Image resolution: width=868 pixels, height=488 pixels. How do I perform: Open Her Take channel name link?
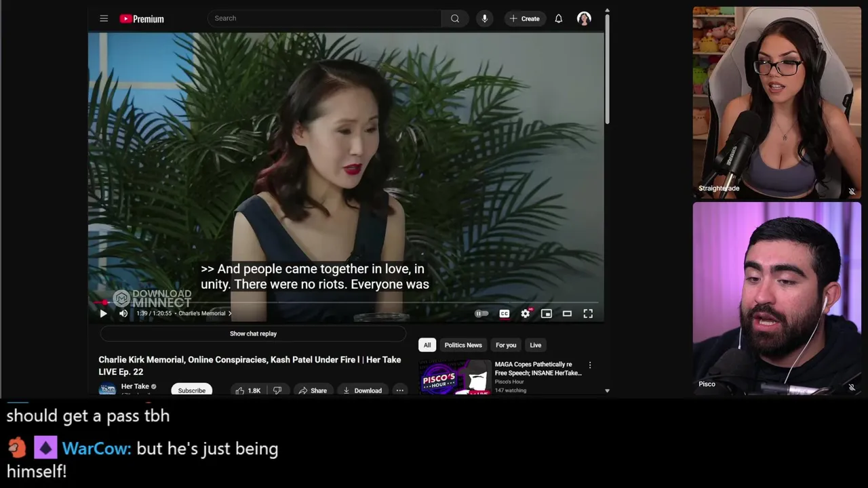pos(135,386)
